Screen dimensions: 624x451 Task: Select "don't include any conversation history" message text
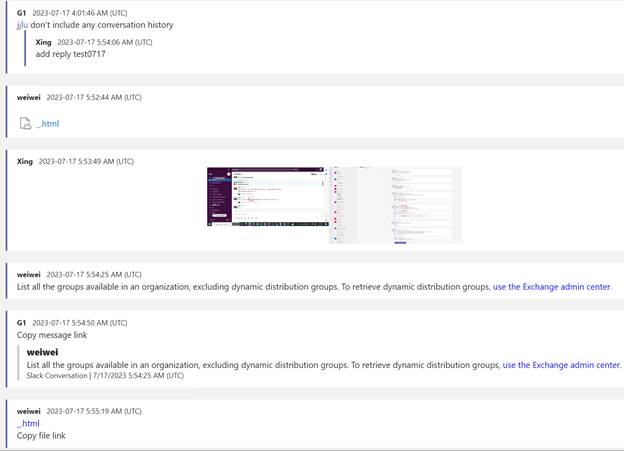pos(102,25)
